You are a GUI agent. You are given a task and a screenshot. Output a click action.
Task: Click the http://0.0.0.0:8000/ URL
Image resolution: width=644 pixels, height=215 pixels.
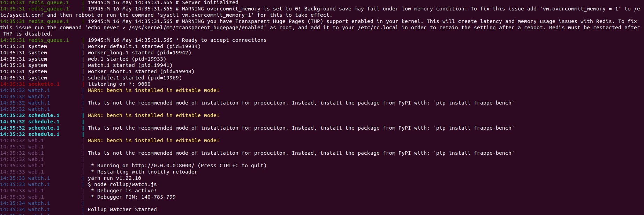[x=163, y=166]
